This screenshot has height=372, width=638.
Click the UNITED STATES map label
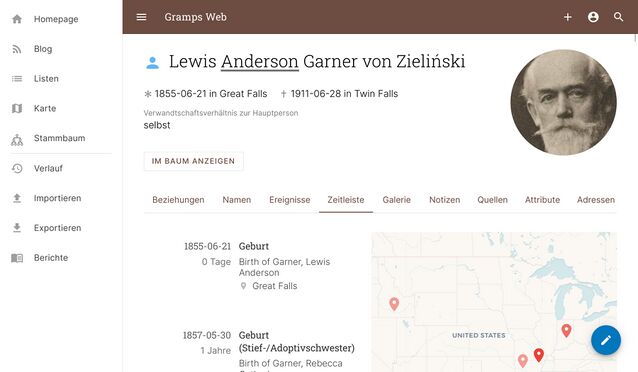pos(479,335)
